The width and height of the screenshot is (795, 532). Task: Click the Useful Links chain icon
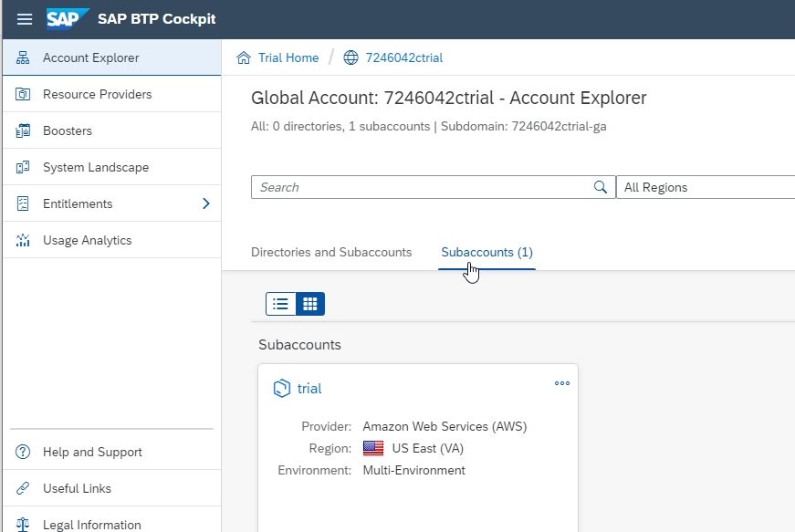[23, 488]
